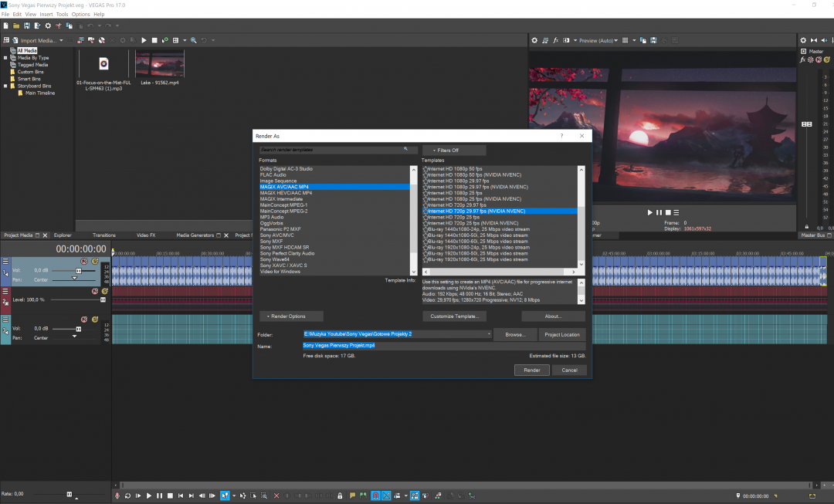Click the Insert Marker icon
Image resolution: width=834 pixels, height=504 pixels.
tap(352, 496)
